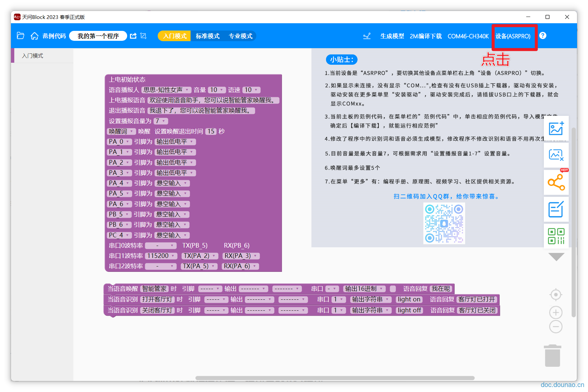Click the 小贴士 badge
588x392 pixels.
(x=342, y=60)
